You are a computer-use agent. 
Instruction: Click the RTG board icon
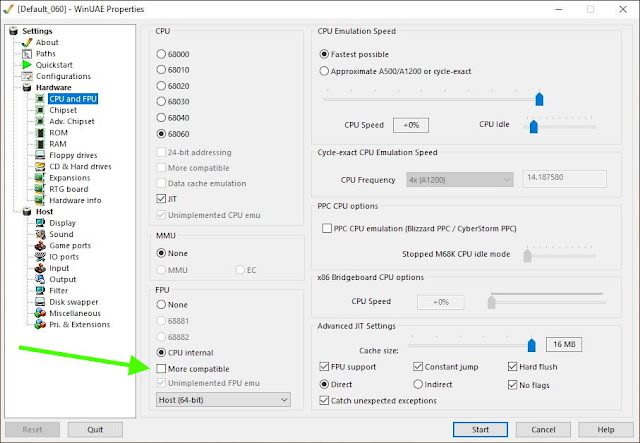pyautogui.click(x=40, y=189)
